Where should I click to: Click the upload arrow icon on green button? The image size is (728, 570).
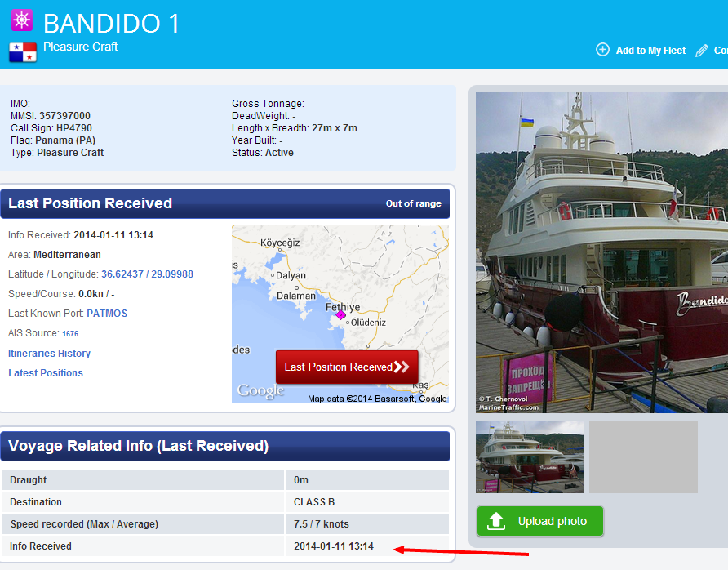(496, 521)
